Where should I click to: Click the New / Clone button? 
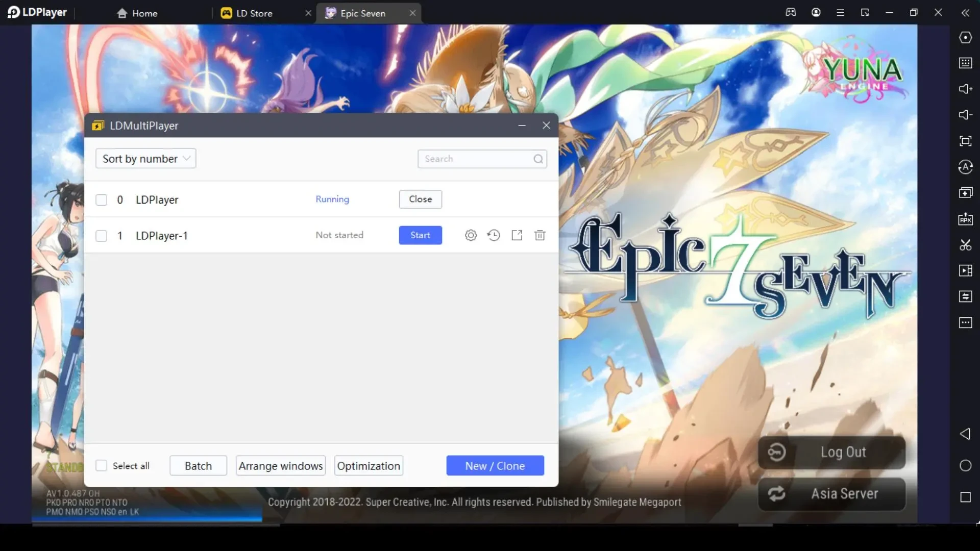pos(495,466)
